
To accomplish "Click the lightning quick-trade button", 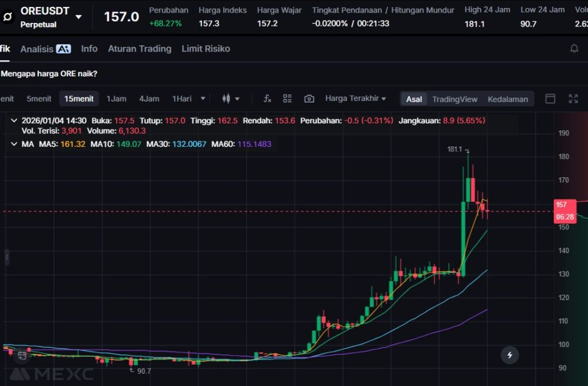I will (509, 355).
